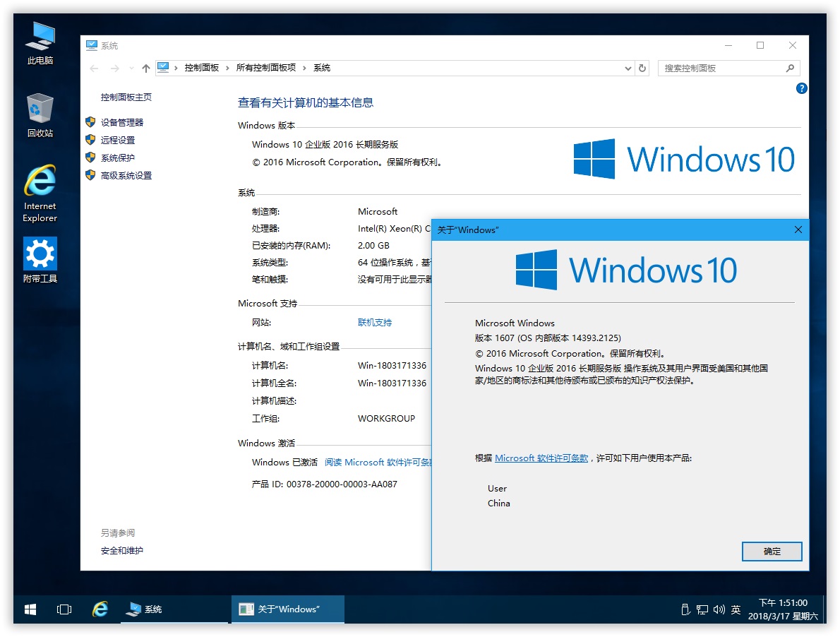Open 高级系统设置 from the sidebar
The width and height of the screenshot is (840, 637).
[x=126, y=175]
